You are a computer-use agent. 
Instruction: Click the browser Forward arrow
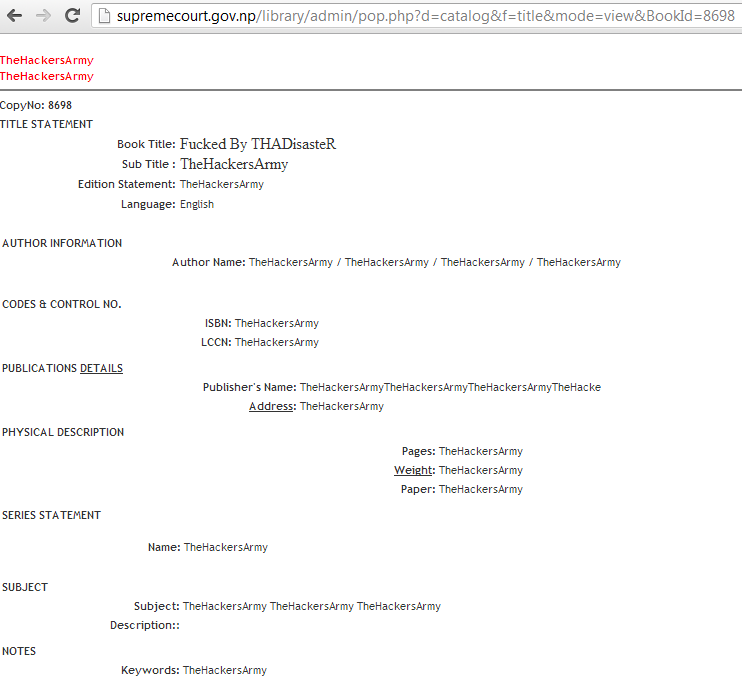pos(44,16)
